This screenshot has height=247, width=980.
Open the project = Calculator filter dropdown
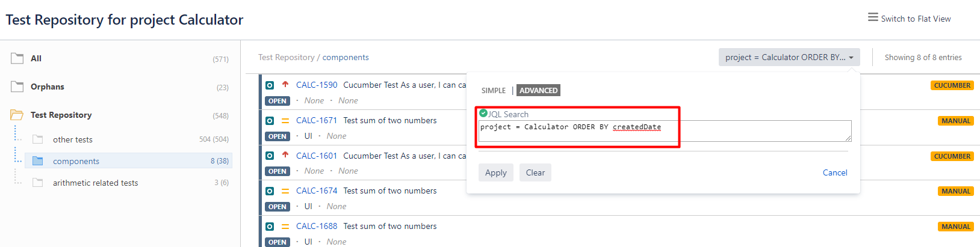[x=789, y=58]
